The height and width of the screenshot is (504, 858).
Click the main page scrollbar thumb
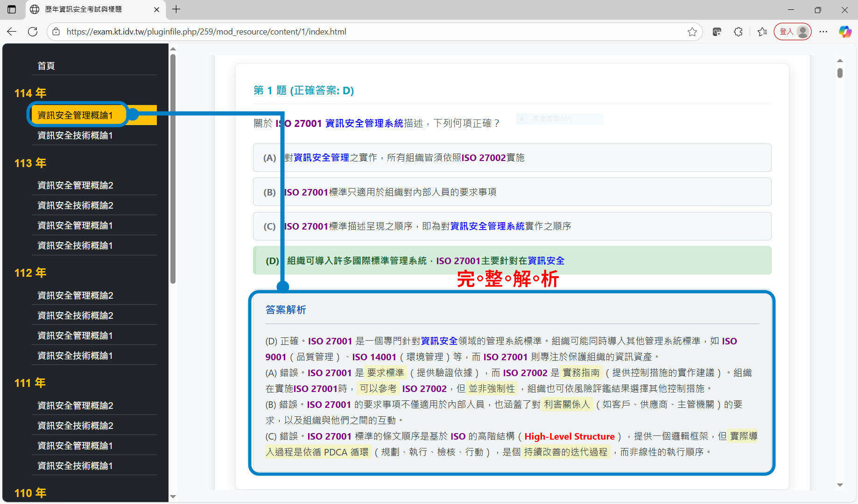coord(840,73)
